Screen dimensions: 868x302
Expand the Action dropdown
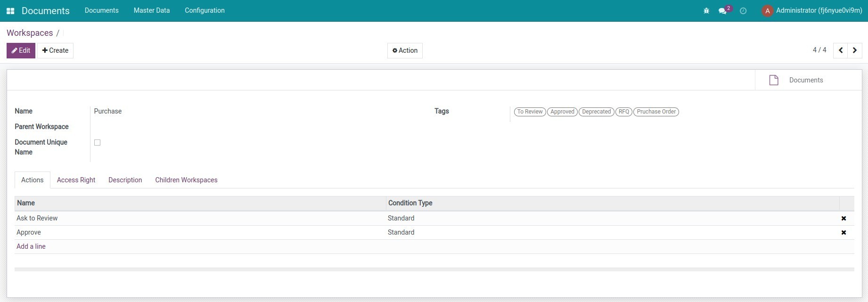click(405, 50)
